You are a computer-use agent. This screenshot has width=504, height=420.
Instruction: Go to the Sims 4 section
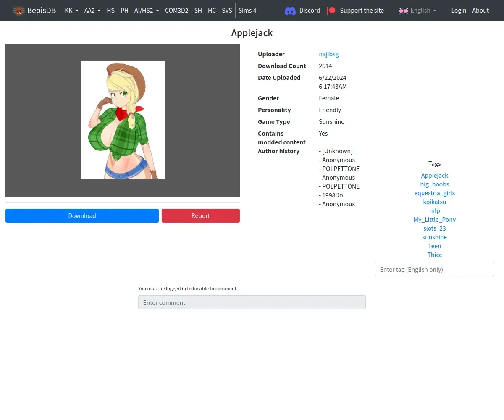coord(247,10)
